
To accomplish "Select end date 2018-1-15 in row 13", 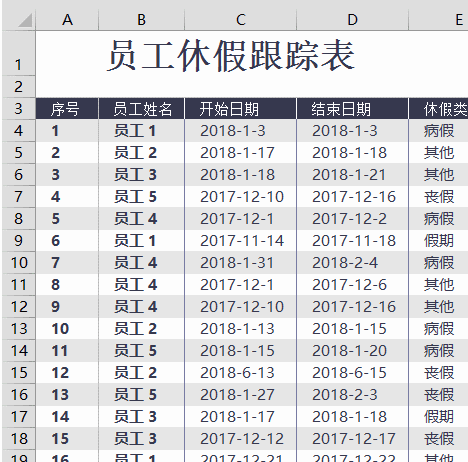I will [x=352, y=329].
